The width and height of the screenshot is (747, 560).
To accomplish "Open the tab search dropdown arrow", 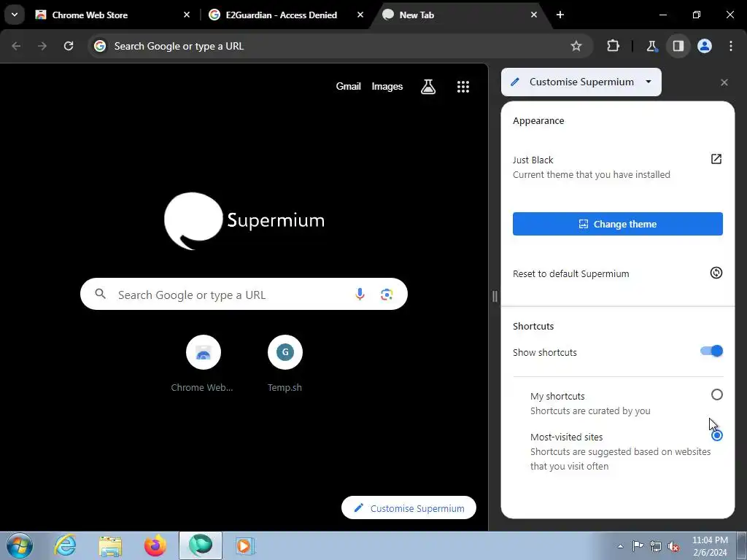I will (15, 15).
